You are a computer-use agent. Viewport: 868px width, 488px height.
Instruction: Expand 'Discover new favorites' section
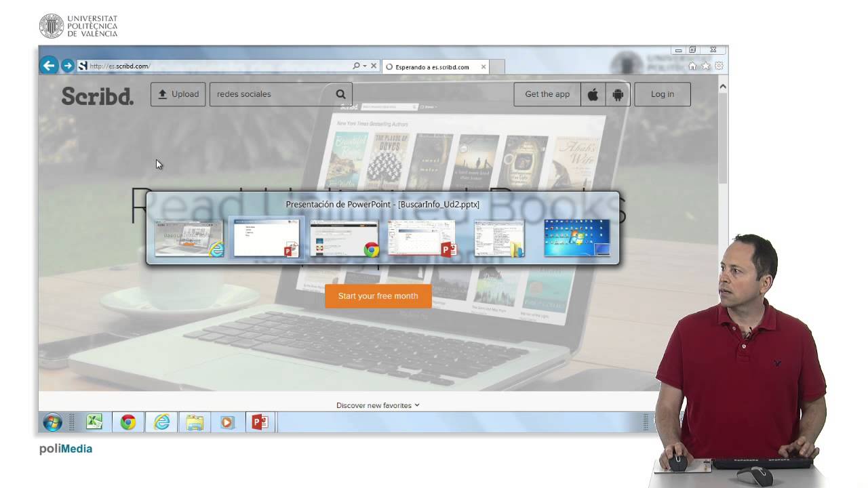pyautogui.click(x=378, y=405)
